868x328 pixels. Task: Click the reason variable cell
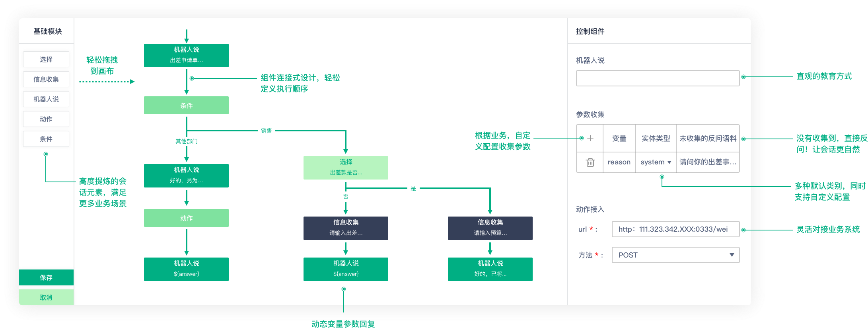pyautogui.click(x=619, y=162)
